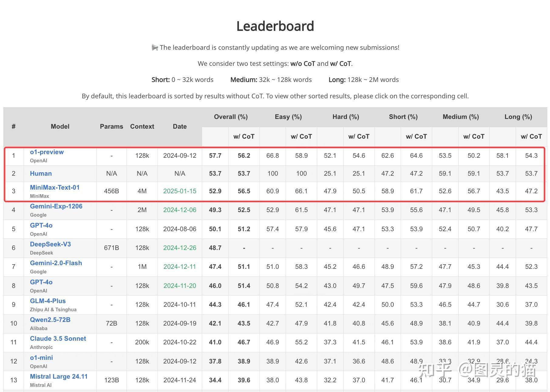Image resolution: width=550 pixels, height=392 pixels.
Task: Click the Date column header
Action: click(180, 127)
